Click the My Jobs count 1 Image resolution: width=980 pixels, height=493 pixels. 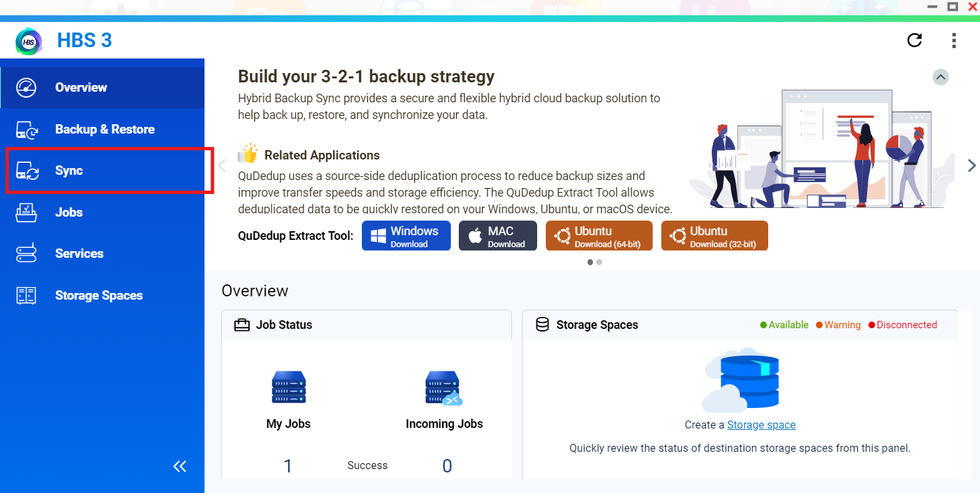pyautogui.click(x=288, y=466)
